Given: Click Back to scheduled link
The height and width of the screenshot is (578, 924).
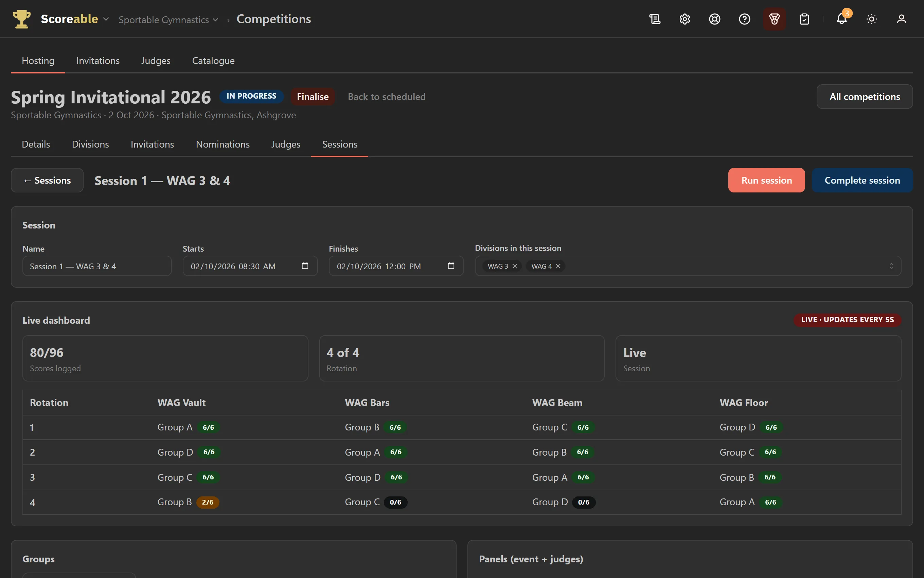Looking at the screenshot, I should tap(386, 96).
